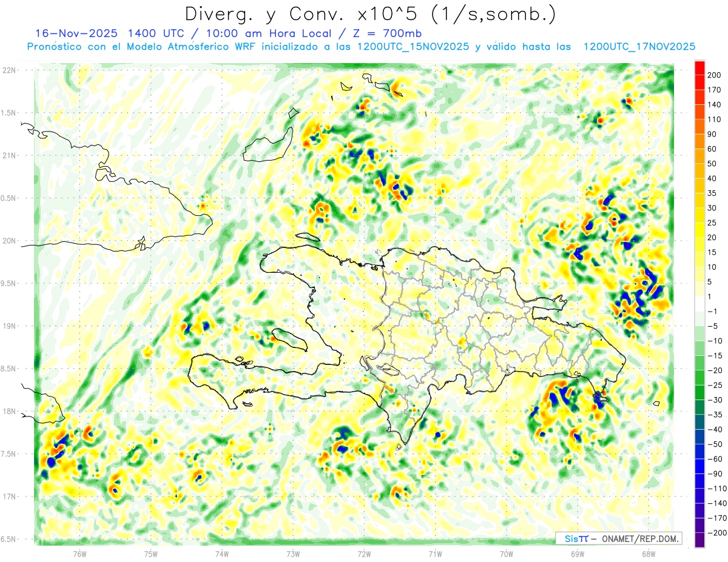Click the '-20' colorbar value
Screen dimensions: 728x562
point(715,371)
